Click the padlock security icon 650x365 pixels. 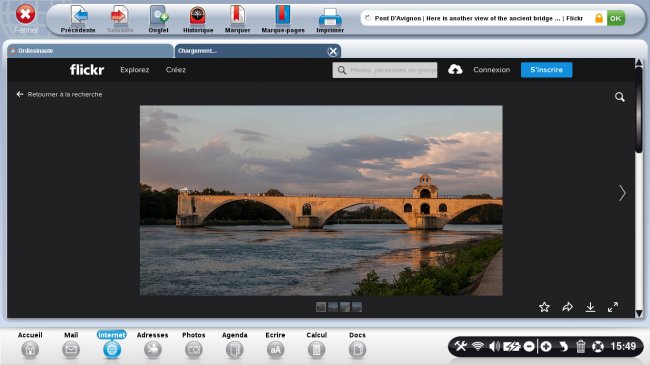[x=599, y=18]
